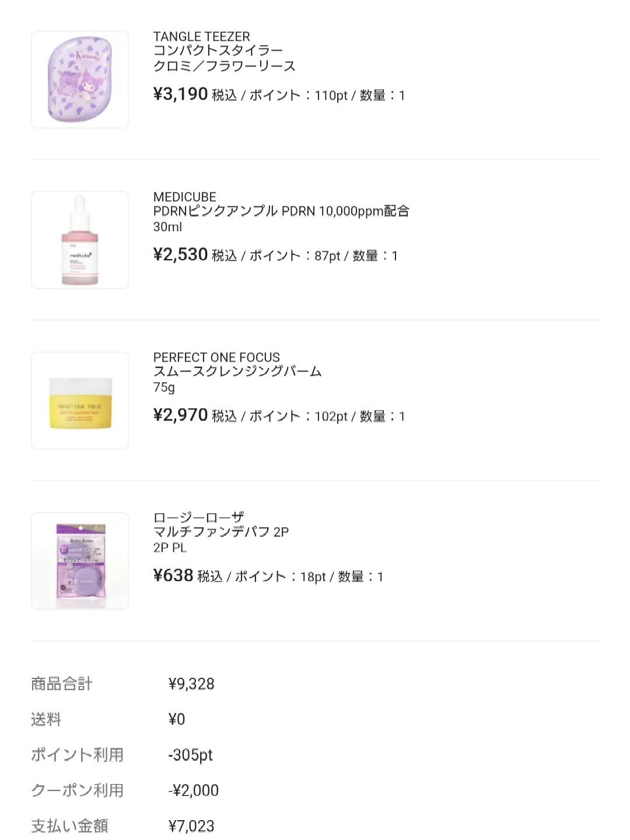630x840 pixels.
Task: Click the ¥2,530 price
Action: tap(180, 254)
